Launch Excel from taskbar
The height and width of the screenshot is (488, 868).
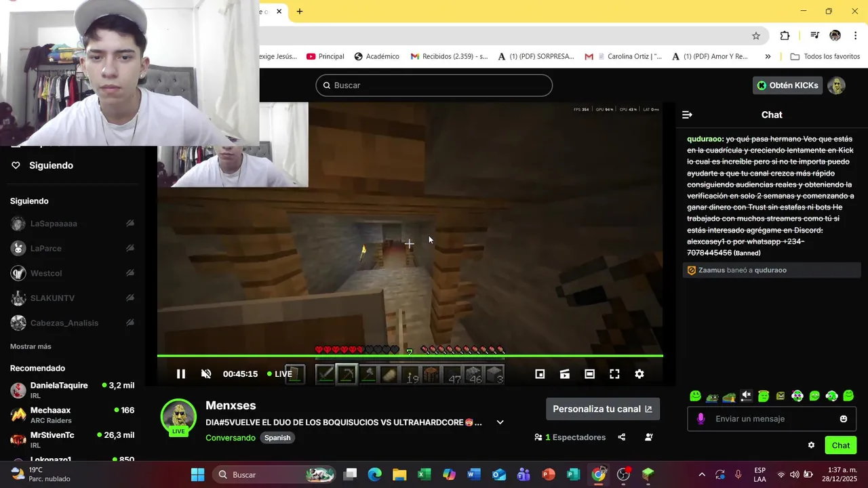(x=425, y=474)
